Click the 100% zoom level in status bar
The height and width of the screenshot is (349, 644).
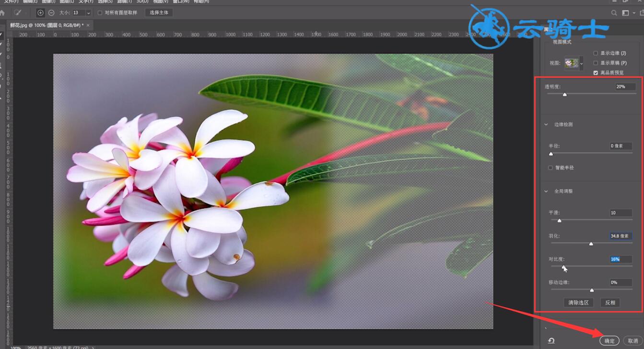click(x=16, y=348)
